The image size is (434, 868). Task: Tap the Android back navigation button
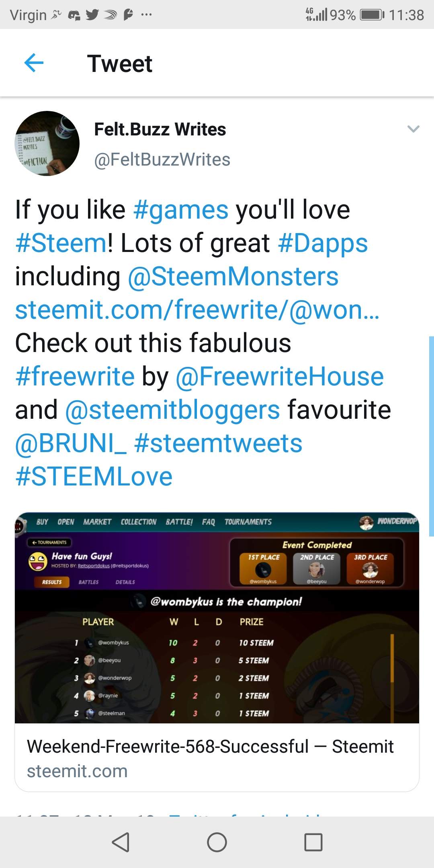121,842
